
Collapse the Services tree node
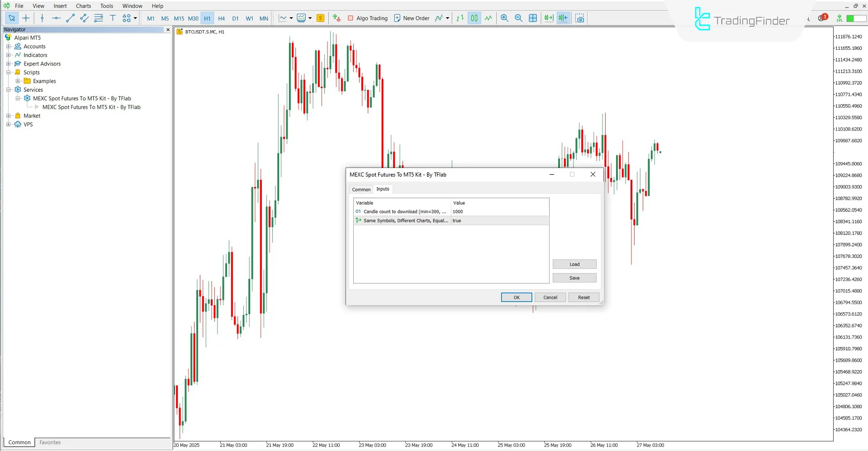click(x=8, y=90)
